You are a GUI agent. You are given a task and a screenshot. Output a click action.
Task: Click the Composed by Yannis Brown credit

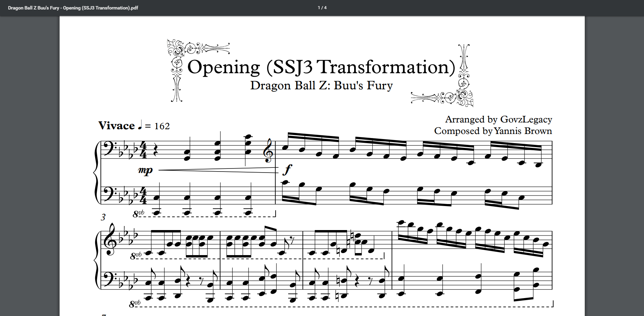pos(493,131)
